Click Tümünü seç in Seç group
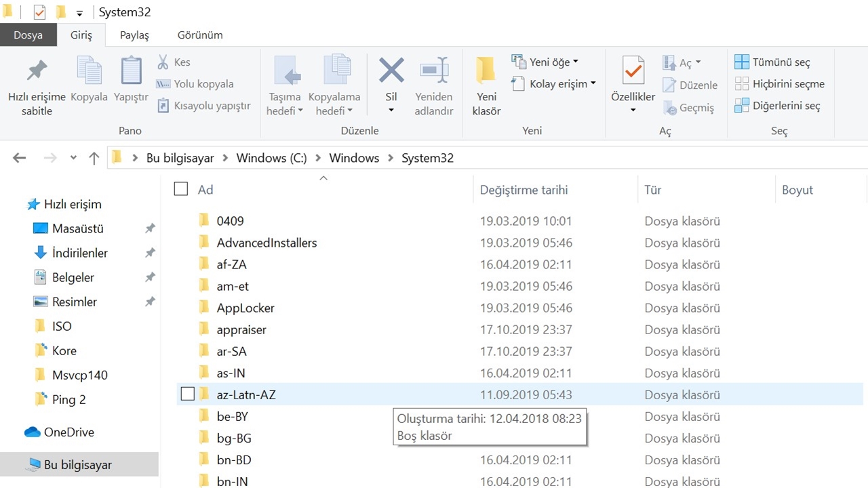Viewport: 868px width, 488px height. pos(772,62)
